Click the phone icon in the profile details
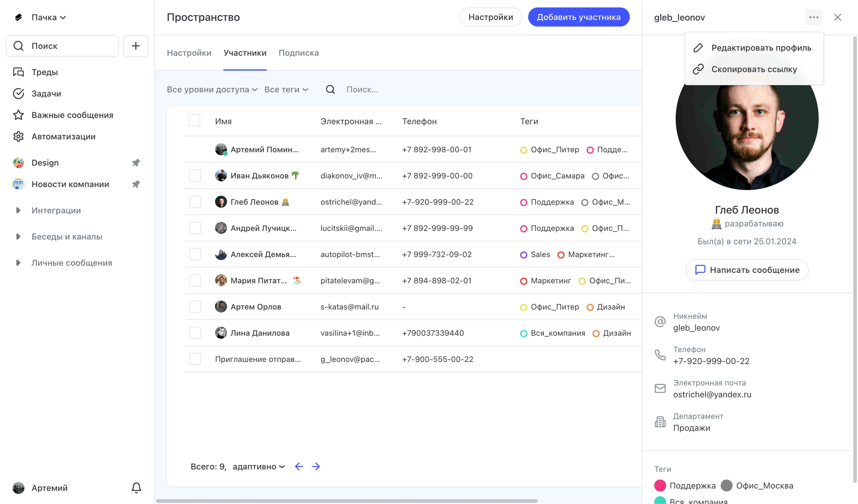Viewport: 858px width, 504px height. pyautogui.click(x=660, y=355)
